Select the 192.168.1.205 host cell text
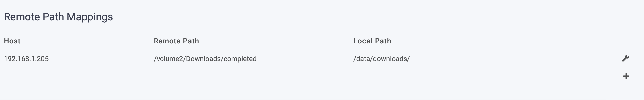 [26, 59]
